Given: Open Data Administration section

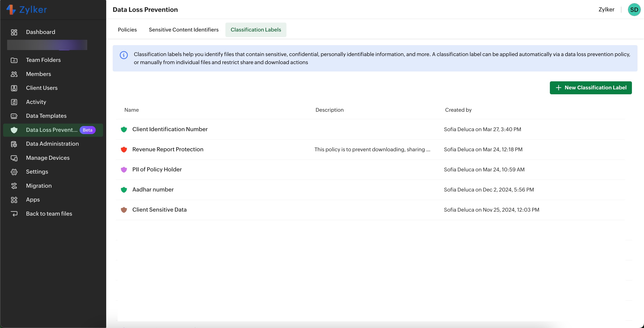Looking at the screenshot, I should (53, 144).
